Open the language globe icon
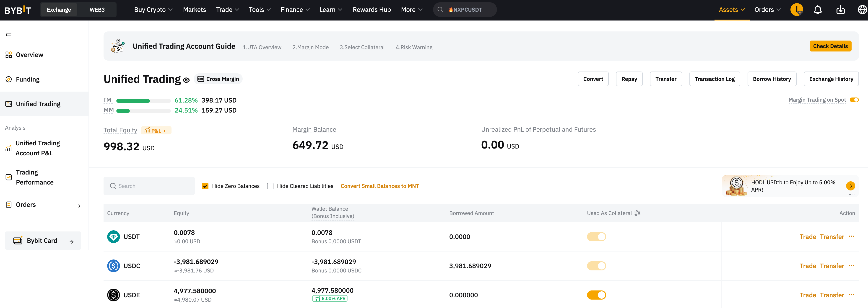This screenshot has height=308, width=868. [x=862, y=10]
